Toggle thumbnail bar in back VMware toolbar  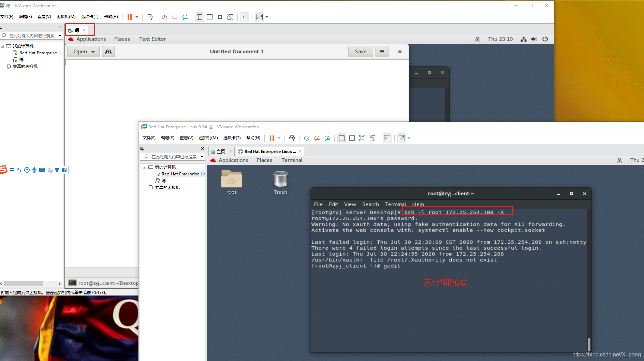pos(210,17)
